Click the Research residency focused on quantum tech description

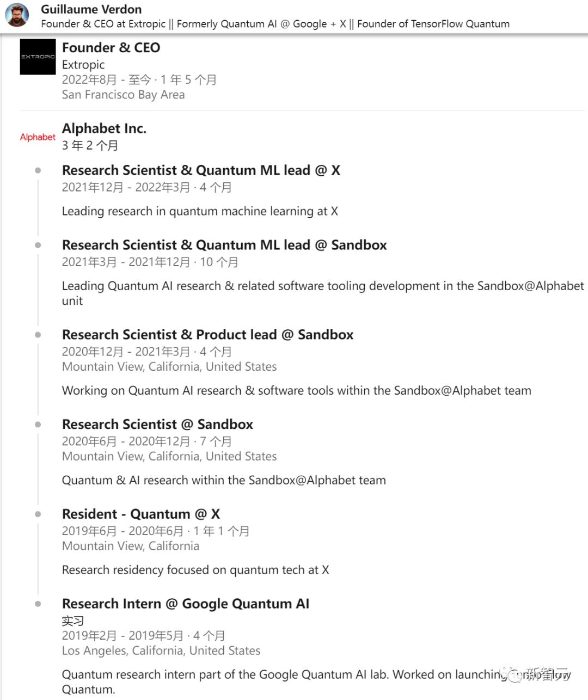pyautogui.click(x=195, y=570)
